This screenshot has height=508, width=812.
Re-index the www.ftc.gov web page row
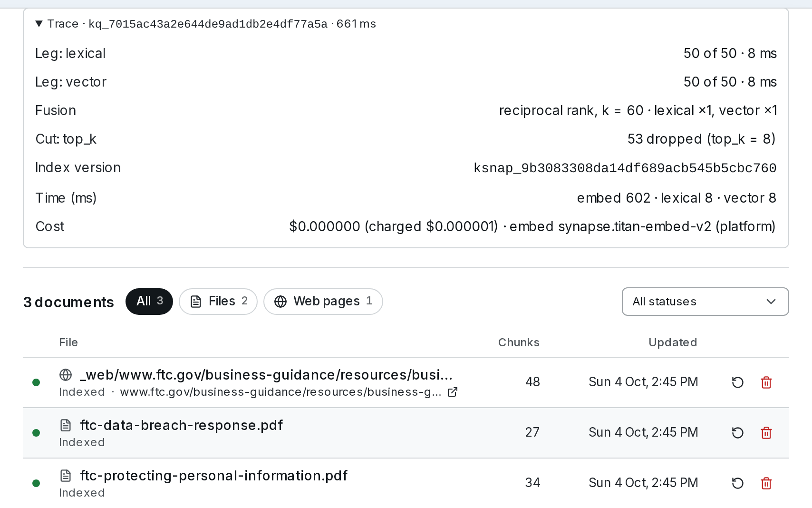(x=737, y=382)
